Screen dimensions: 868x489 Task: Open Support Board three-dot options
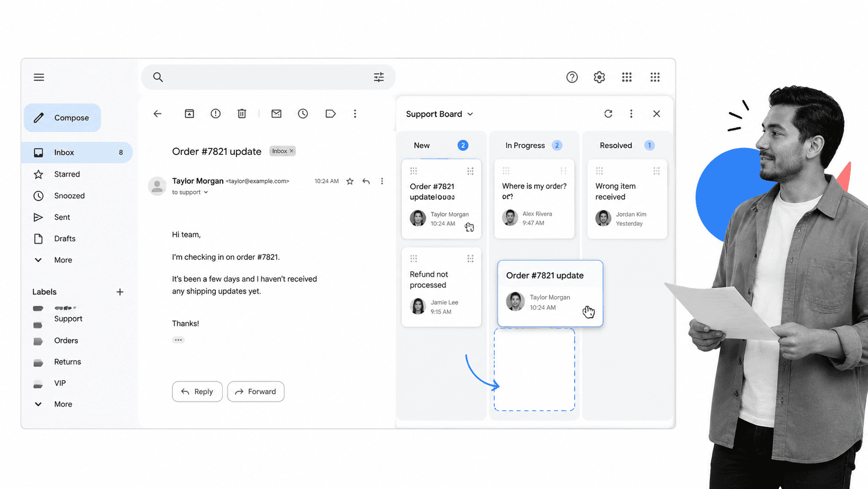point(631,114)
